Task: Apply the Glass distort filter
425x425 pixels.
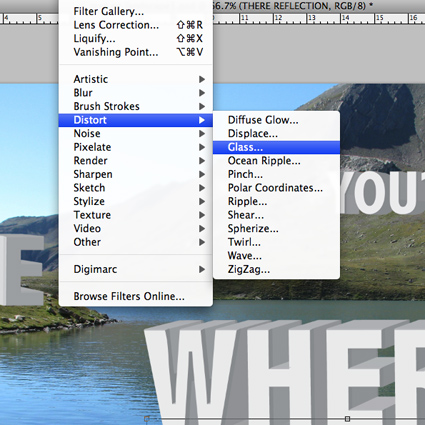Action: click(x=276, y=147)
